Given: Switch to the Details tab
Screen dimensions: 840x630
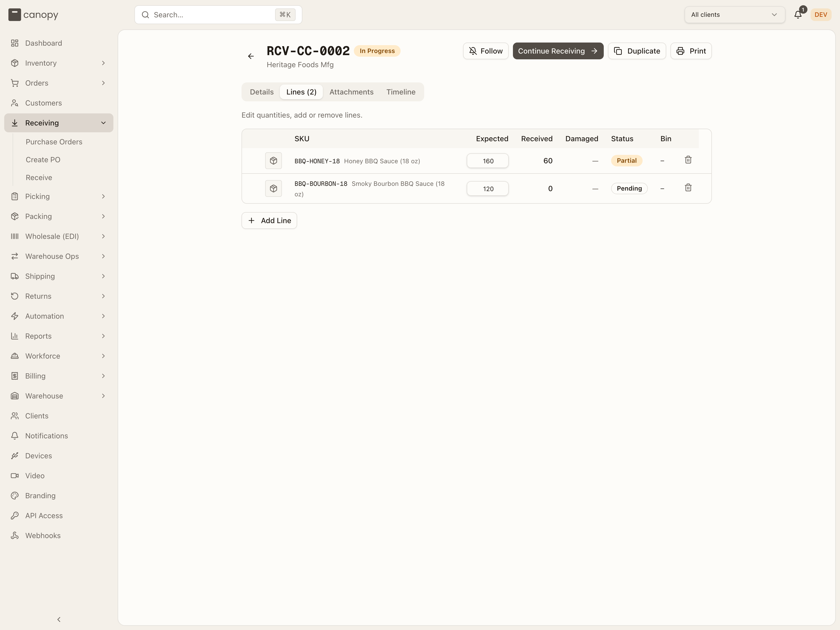Looking at the screenshot, I should tap(262, 92).
